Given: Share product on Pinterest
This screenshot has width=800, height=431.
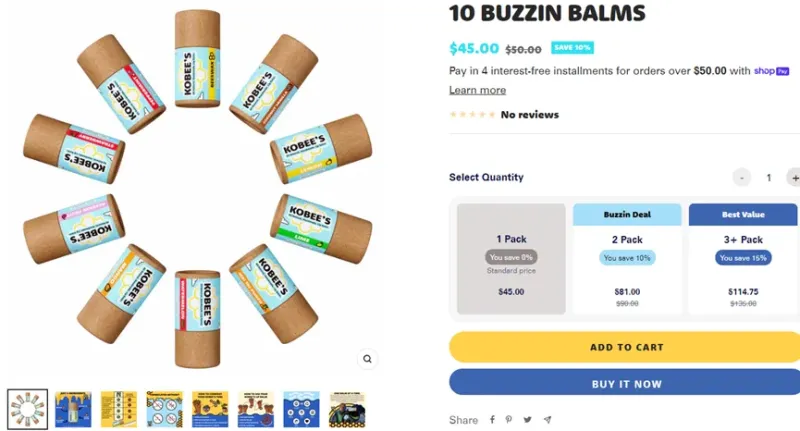Looking at the screenshot, I should 510,420.
